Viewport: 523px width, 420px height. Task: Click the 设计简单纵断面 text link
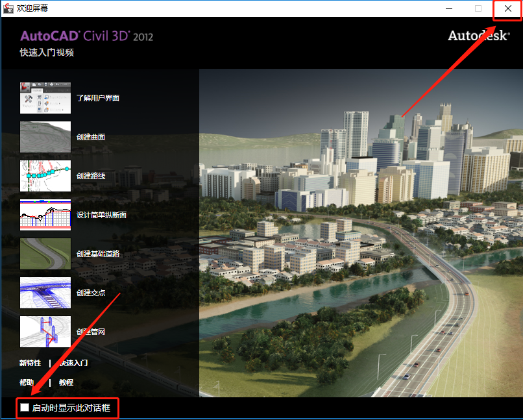pyautogui.click(x=101, y=215)
